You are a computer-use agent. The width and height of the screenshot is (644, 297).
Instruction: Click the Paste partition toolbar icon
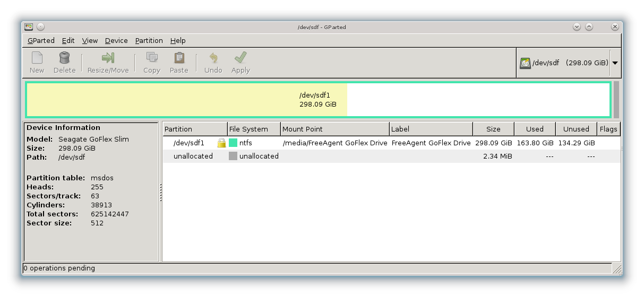click(179, 58)
